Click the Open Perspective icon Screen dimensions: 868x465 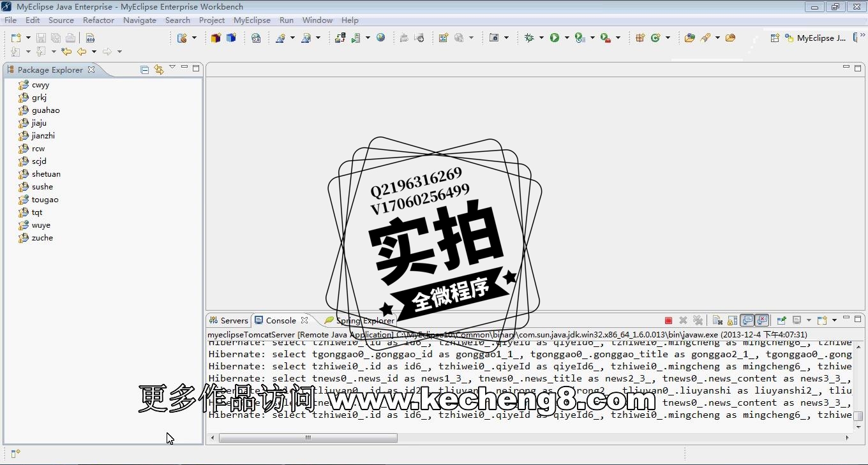tap(775, 38)
